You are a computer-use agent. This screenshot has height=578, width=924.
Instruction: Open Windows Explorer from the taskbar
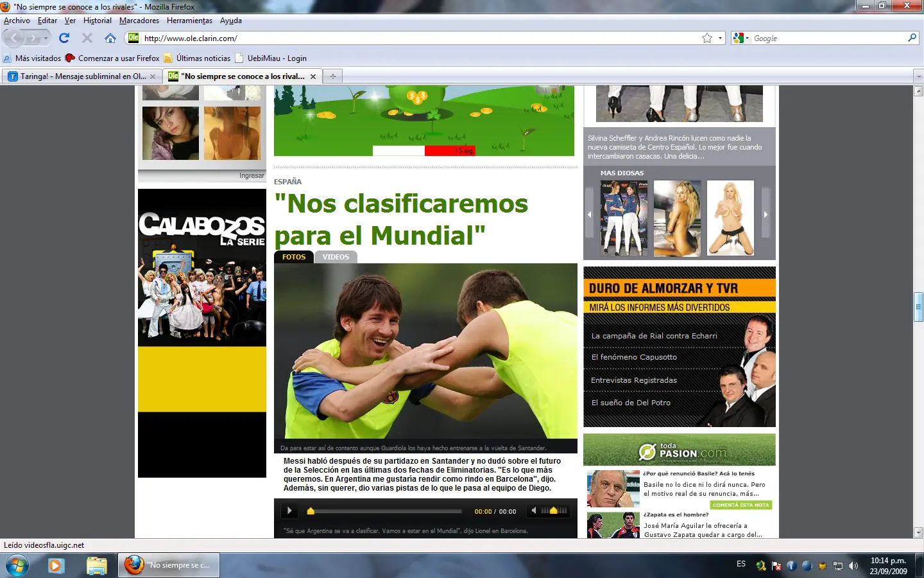click(x=97, y=566)
